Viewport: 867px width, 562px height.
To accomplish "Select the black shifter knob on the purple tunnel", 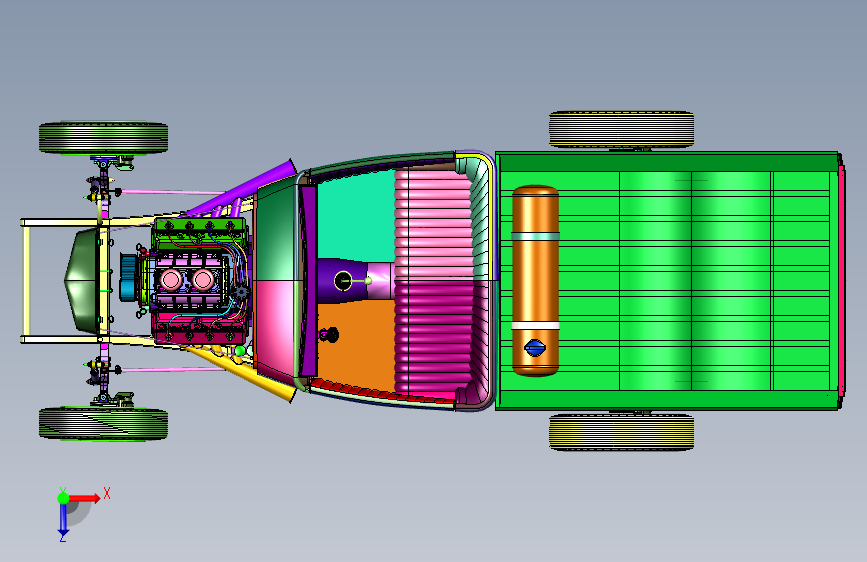I will tap(343, 281).
